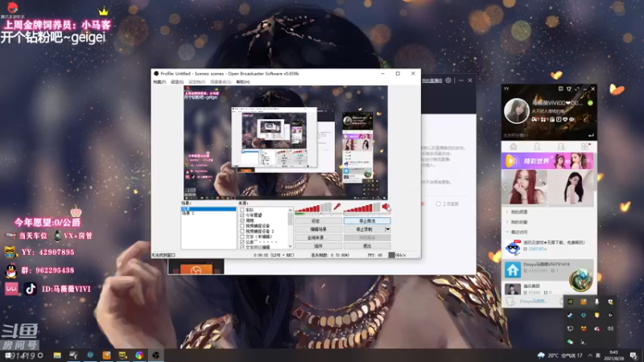
Task: Adjust the microphone volume meter slider
Action: pyautogui.click(x=313, y=208)
